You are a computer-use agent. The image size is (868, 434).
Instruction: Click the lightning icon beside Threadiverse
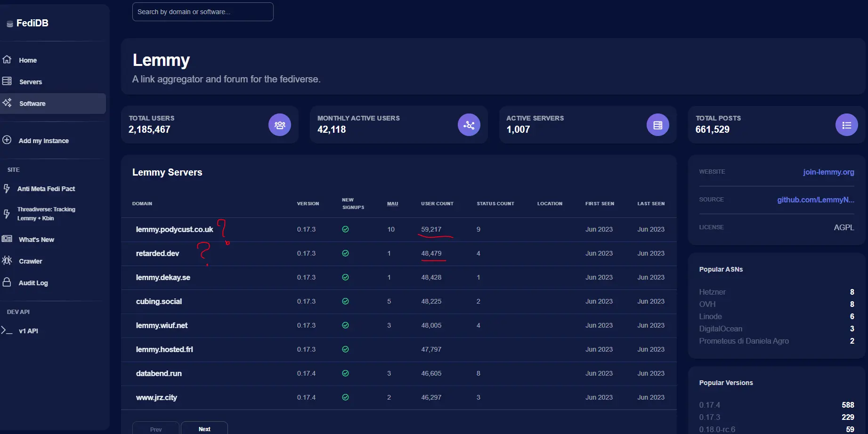point(7,213)
